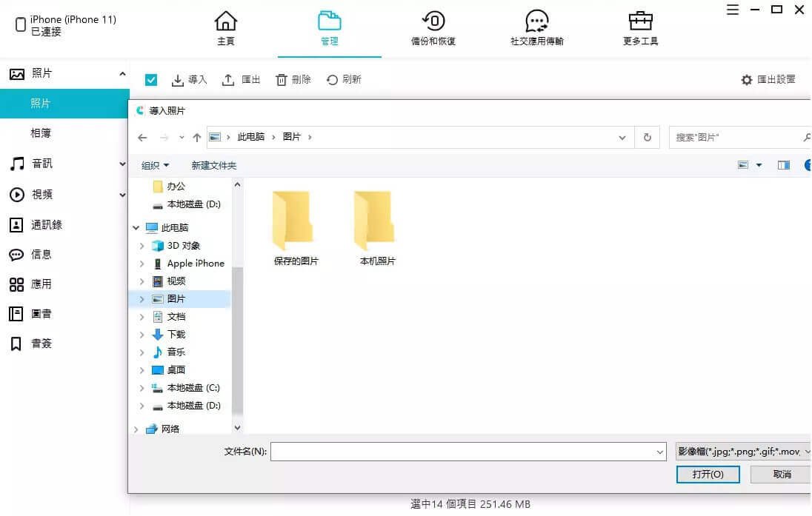Expand Apple iPhone tree node
812x516 pixels.
142,264
